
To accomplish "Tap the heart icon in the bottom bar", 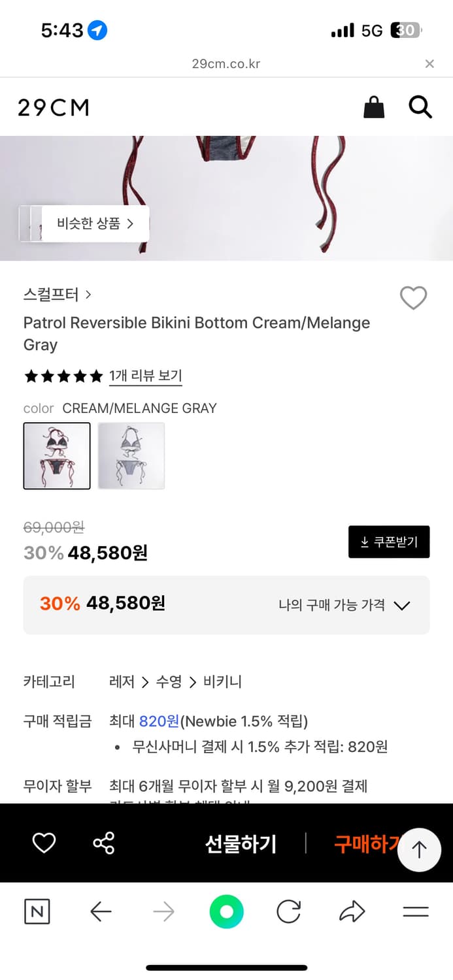I will [x=43, y=843].
